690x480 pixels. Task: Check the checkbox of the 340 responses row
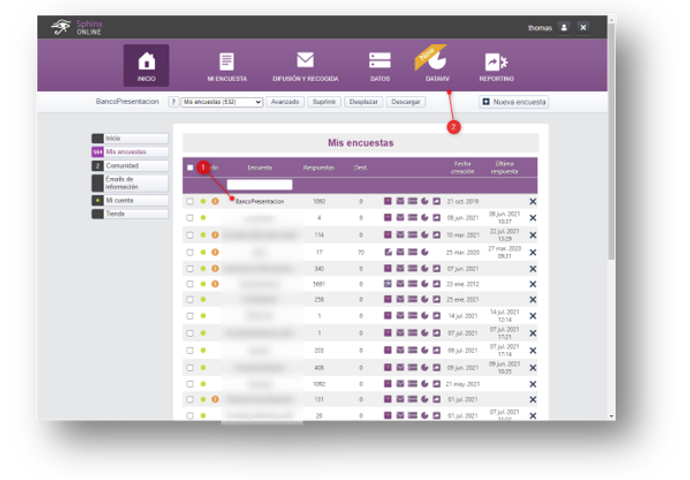[190, 268]
